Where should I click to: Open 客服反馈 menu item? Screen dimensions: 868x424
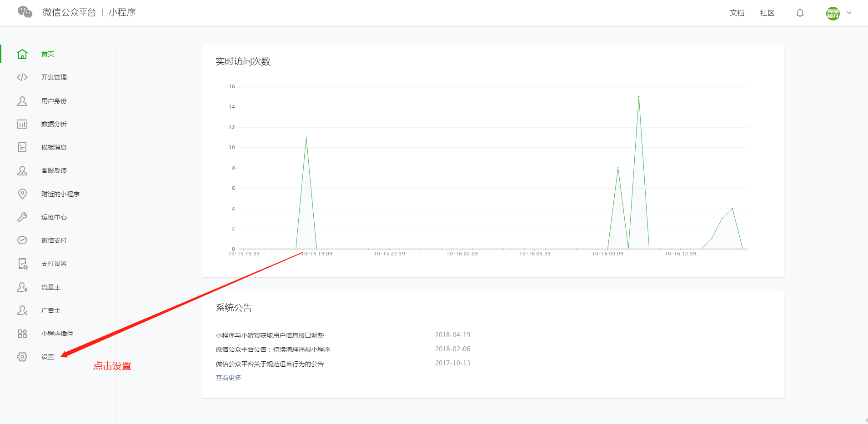tap(54, 170)
